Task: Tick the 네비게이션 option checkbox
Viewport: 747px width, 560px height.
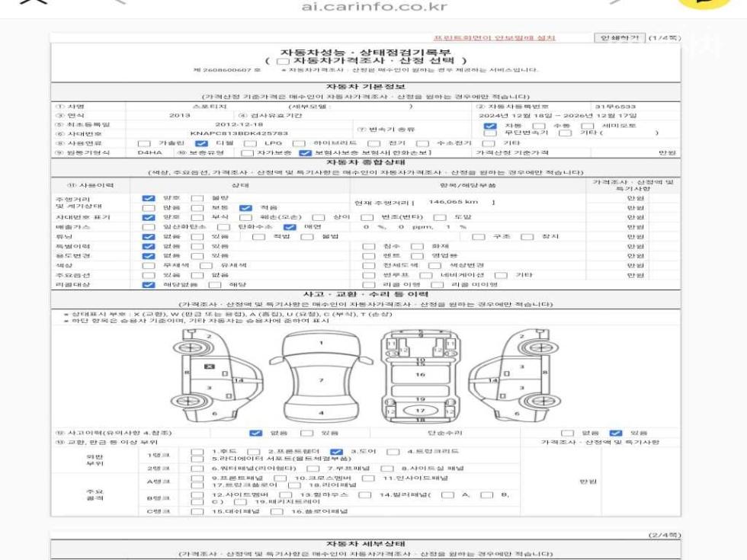Action: [x=426, y=275]
